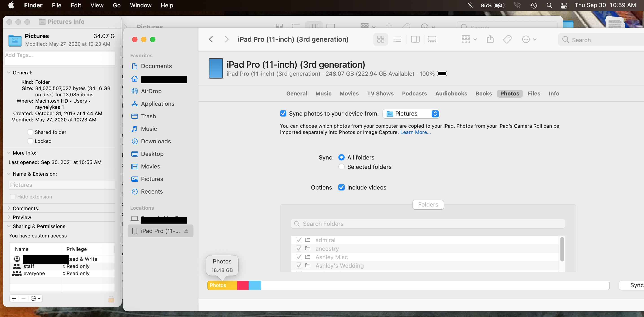Image resolution: width=644 pixels, height=317 pixels.
Task: Open AirDrop in the sidebar
Action: pyautogui.click(x=151, y=91)
